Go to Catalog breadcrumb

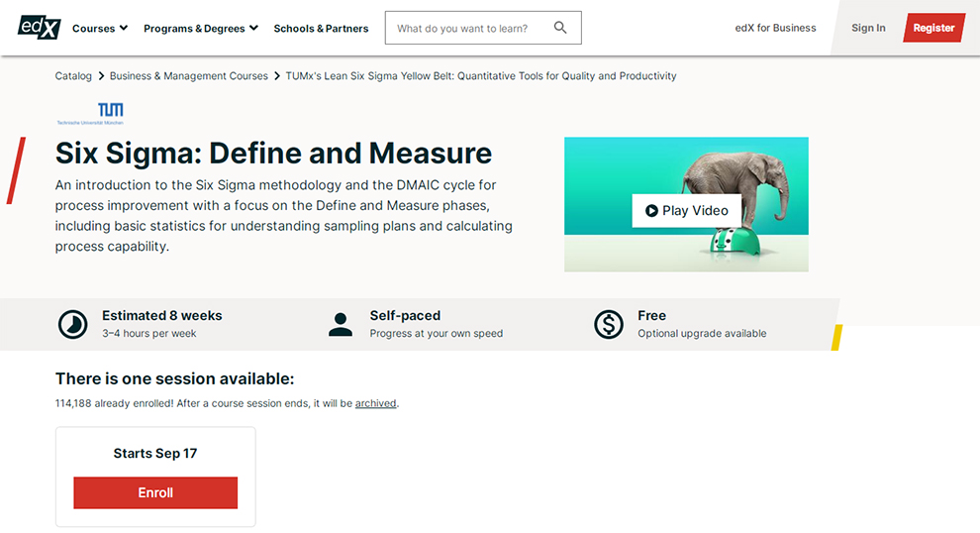click(x=73, y=75)
